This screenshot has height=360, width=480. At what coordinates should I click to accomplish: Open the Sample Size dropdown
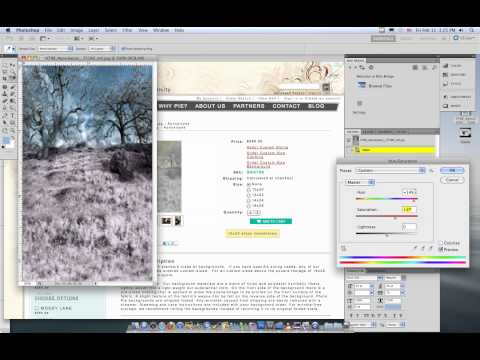(56, 49)
